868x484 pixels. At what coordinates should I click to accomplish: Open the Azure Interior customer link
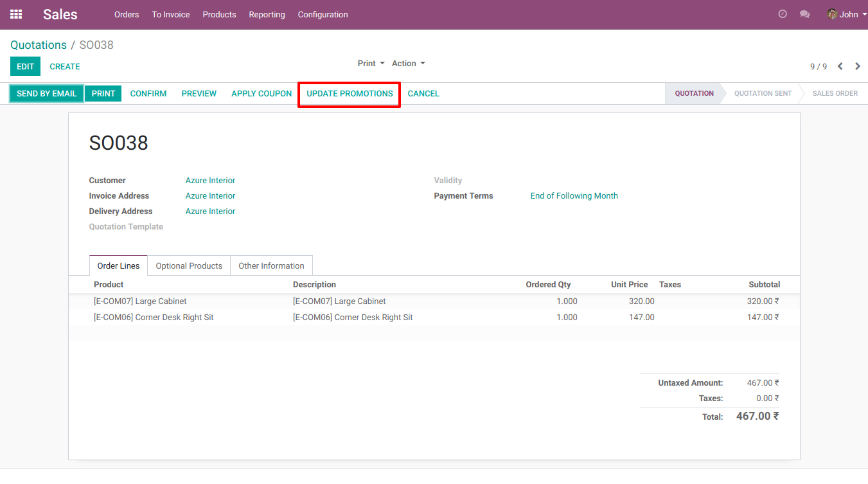pyautogui.click(x=210, y=181)
